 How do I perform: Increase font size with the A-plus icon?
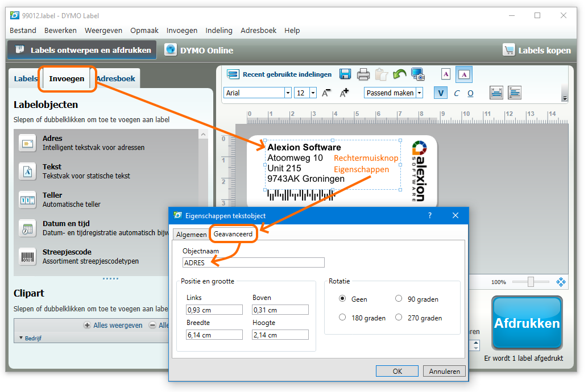click(344, 93)
